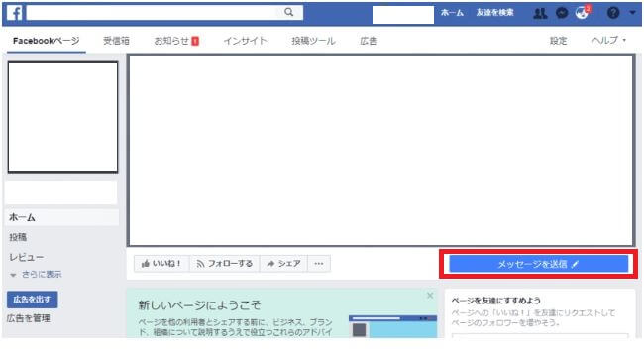Click the search magnifier icon

[289, 12]
